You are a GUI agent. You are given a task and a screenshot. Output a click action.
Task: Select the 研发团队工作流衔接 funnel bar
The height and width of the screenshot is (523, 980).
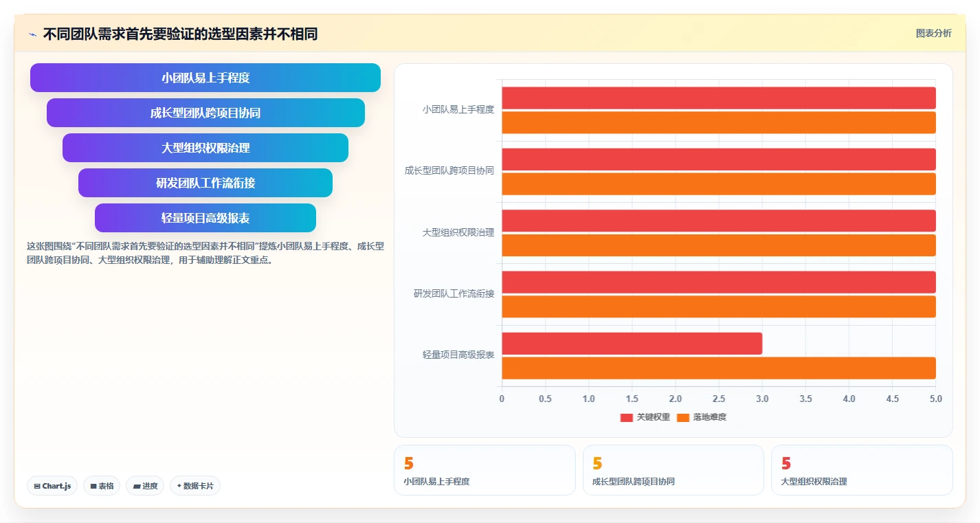point(205,183)
